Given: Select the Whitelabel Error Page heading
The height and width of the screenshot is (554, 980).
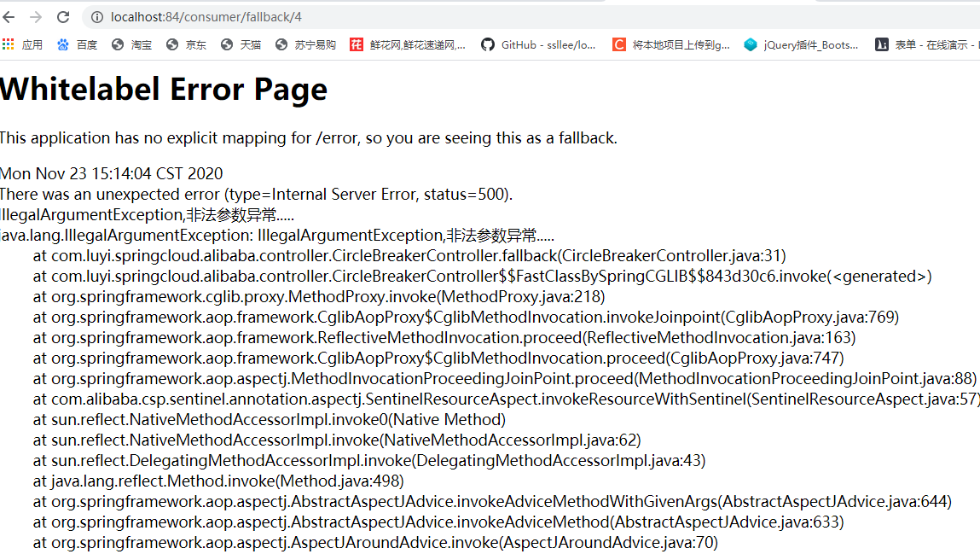Looking at the screenshot, I should [164, 89].
